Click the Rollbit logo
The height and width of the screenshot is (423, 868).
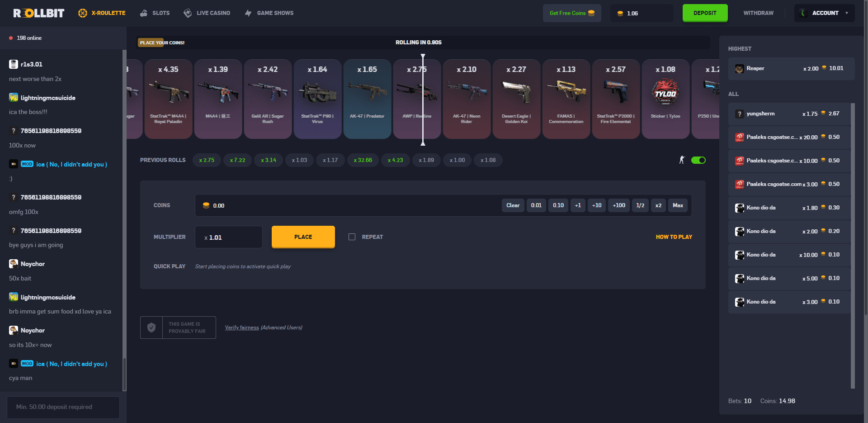[39, 13]
